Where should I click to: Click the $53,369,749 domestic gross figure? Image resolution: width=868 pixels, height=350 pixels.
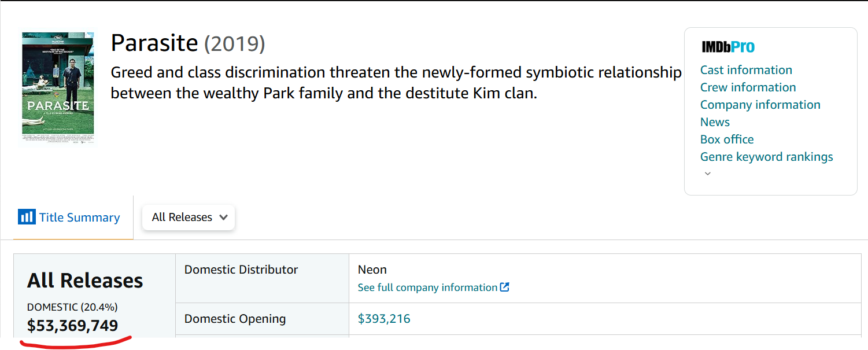click(72, 326)
